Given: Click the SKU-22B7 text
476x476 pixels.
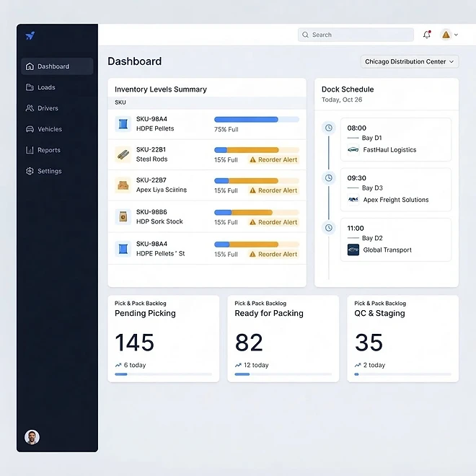Looking at the screenshot, I should 151,180.
